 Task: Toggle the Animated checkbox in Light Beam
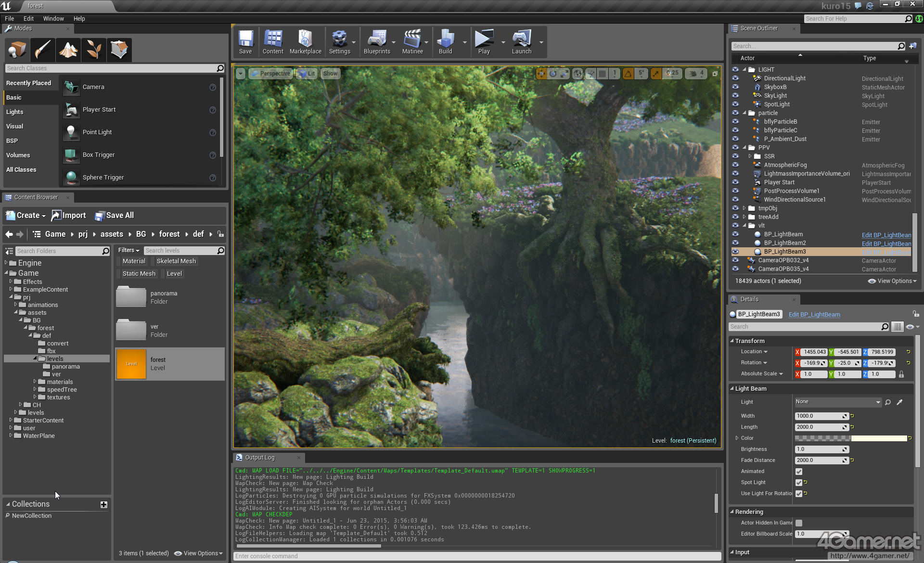(x=799, y=472)
